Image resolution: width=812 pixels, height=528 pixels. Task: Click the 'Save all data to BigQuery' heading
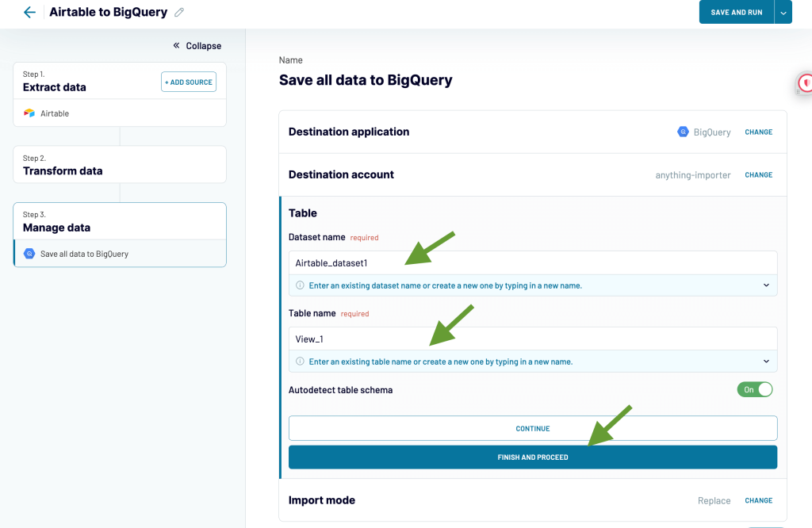366,80
